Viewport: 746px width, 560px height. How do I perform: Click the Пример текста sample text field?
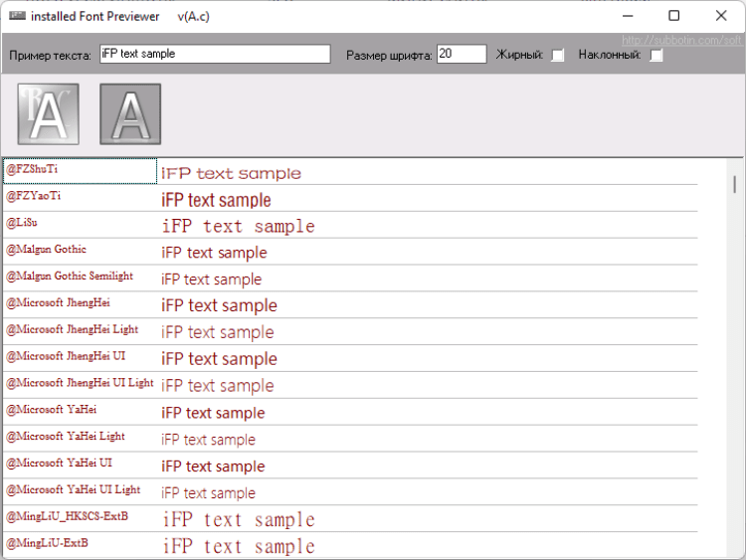coord(214,54)
